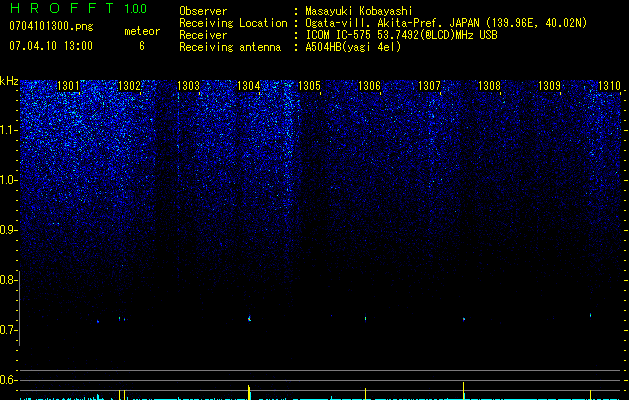Click the 'Observer' field label
This screenshot has height=400, width=629.
coord(203,11)
